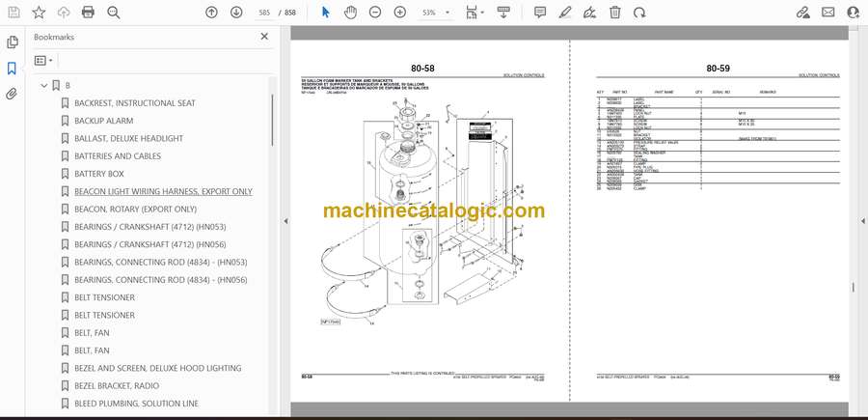This screenshot has width=868, height=420.
Task: Add a comment note
Action: [540, 13]
